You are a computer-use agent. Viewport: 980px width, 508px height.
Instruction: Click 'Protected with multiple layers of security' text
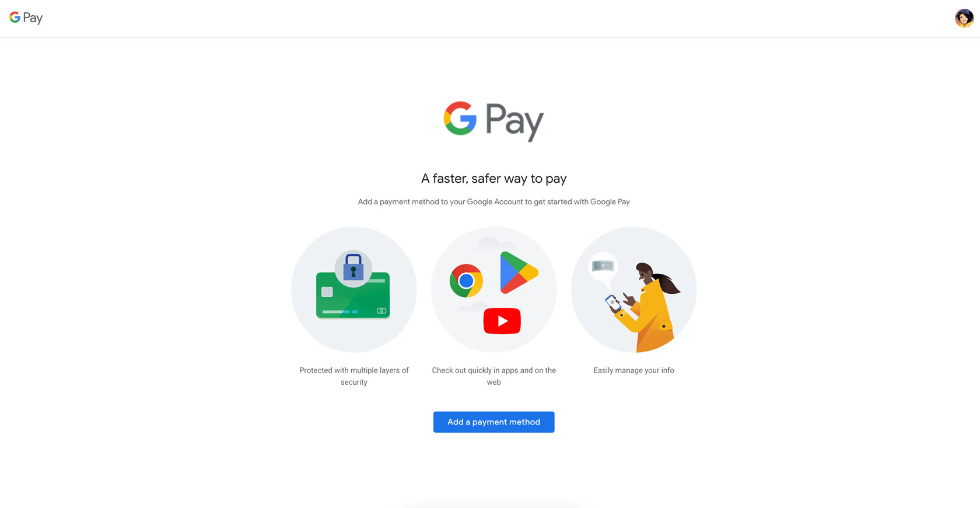click(x=354, y=376)
